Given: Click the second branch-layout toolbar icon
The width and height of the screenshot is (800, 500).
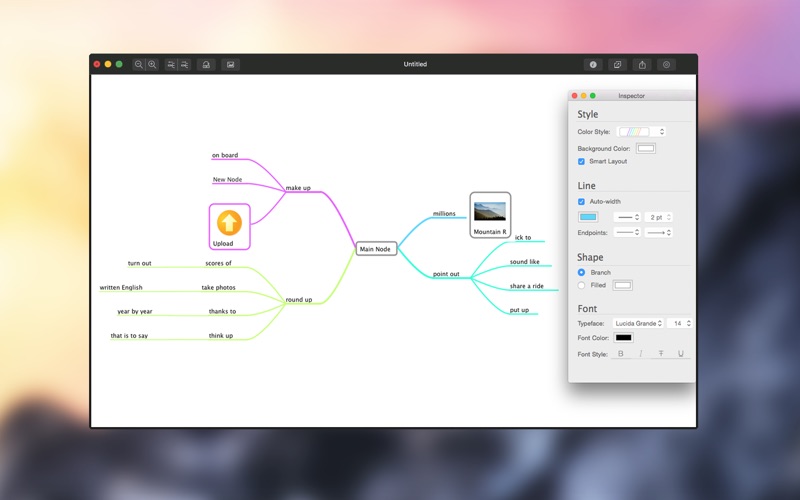Looking at the screenshot, I should click(185, 65).
